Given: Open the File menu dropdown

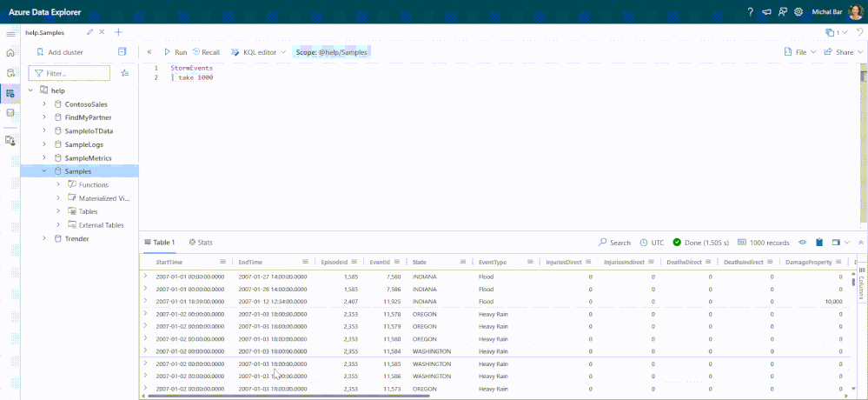Looking at the screenshot, I should click(x=800, y=52).
